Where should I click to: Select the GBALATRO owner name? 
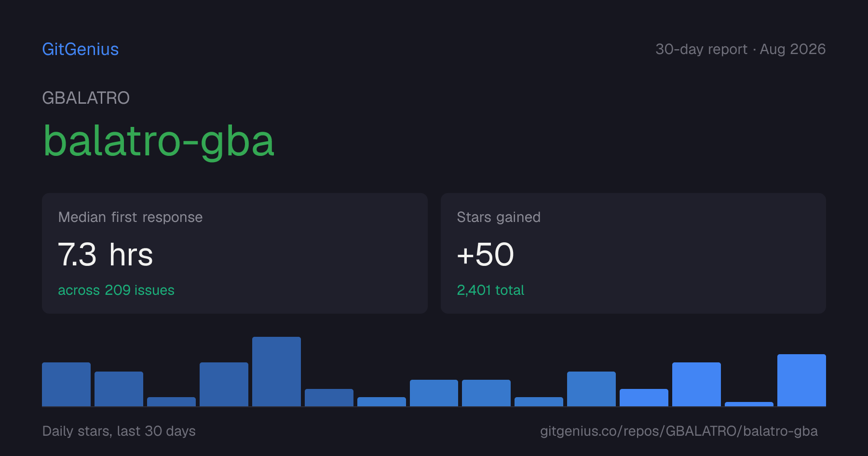coord(86,98)
